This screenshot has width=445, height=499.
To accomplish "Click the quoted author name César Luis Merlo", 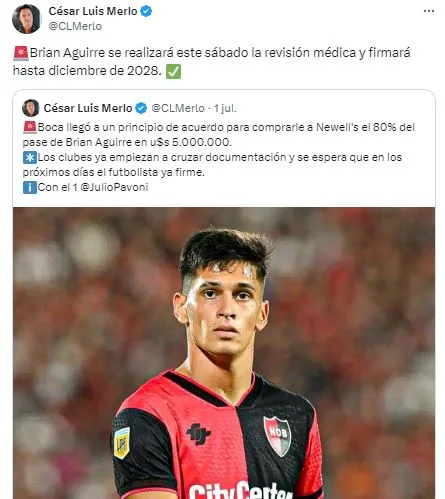I will [x=88, y=108].
